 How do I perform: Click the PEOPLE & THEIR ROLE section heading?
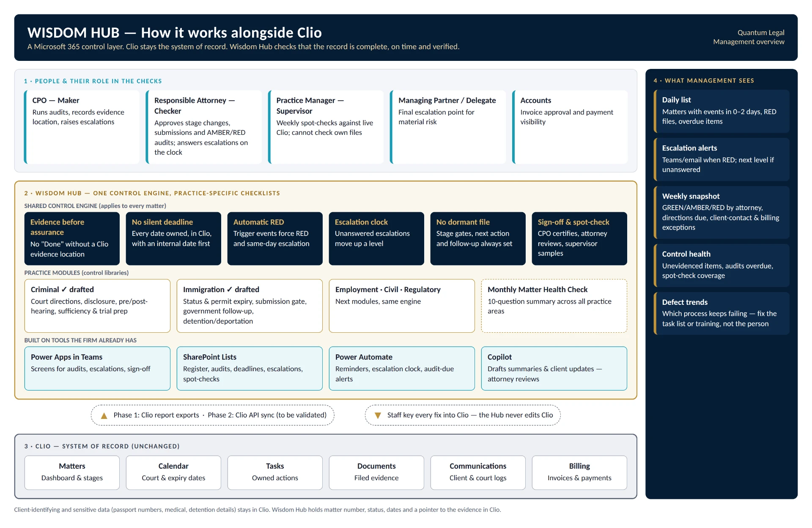93,81
